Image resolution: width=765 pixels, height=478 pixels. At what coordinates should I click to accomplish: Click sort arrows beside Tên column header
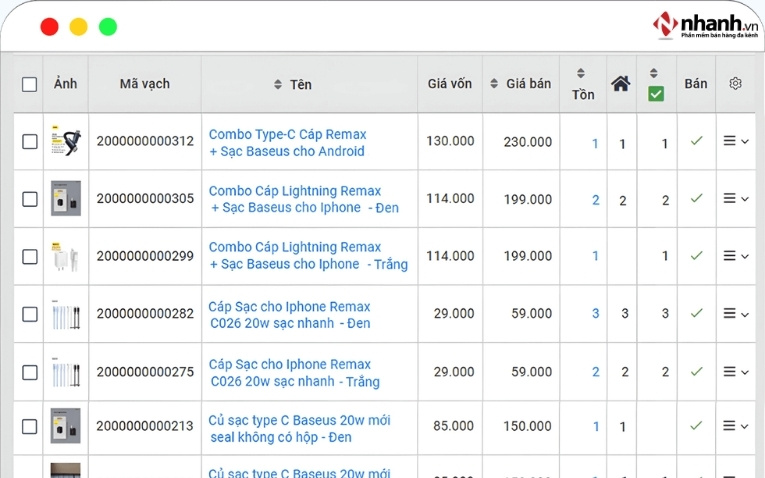(x=278, y=85)
